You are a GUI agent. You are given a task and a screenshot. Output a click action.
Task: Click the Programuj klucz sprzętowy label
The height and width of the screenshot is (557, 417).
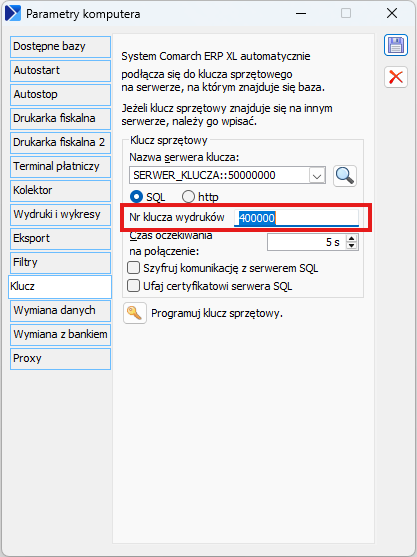[217, 313]
